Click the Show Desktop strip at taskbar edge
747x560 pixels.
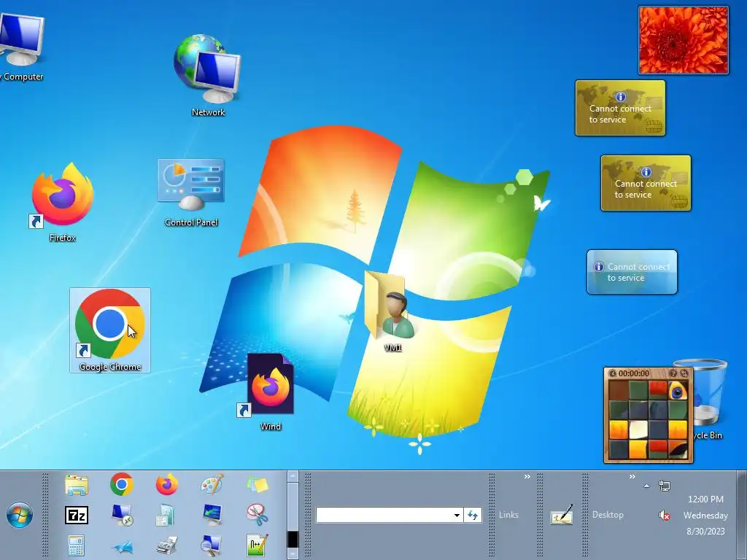click(x=742, y=515)
